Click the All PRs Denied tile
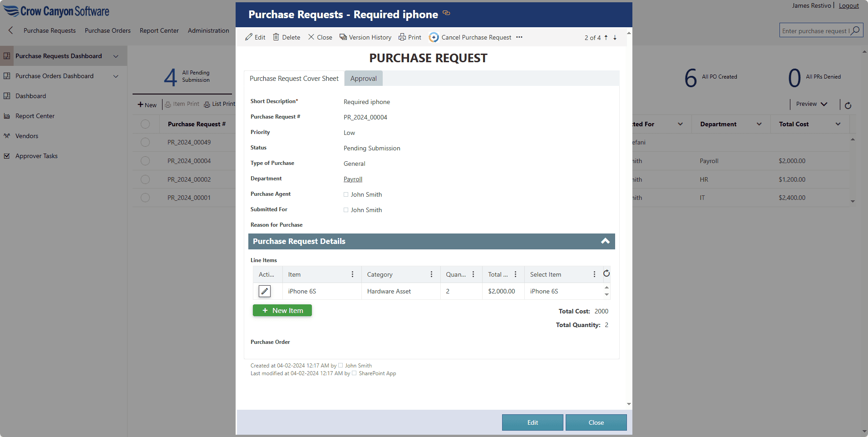868x437 pixels. (814, 77)
